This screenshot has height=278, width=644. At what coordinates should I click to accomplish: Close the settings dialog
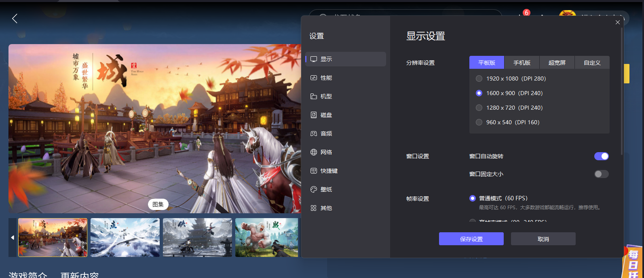618,22
